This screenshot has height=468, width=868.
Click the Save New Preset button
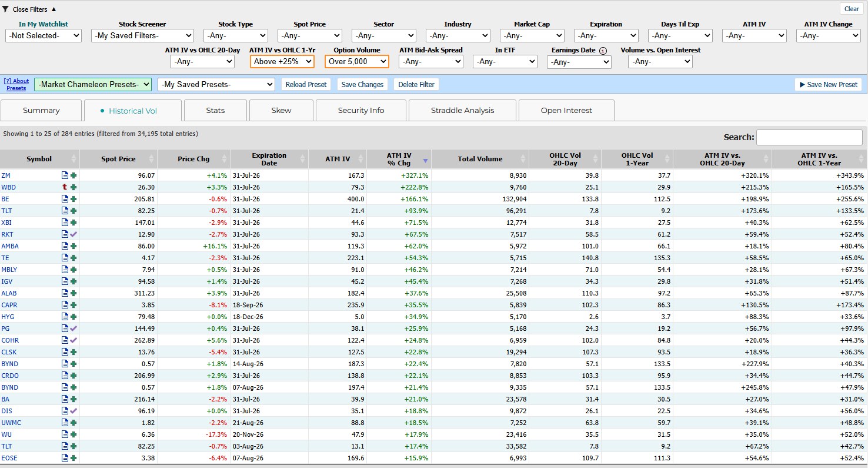point(828,84)
